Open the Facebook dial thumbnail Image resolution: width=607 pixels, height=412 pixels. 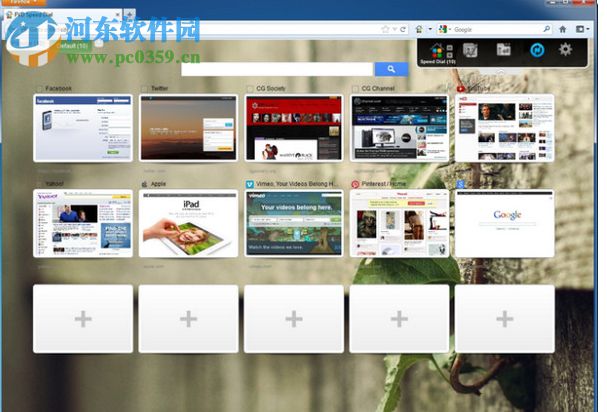(x=83, y=128)
